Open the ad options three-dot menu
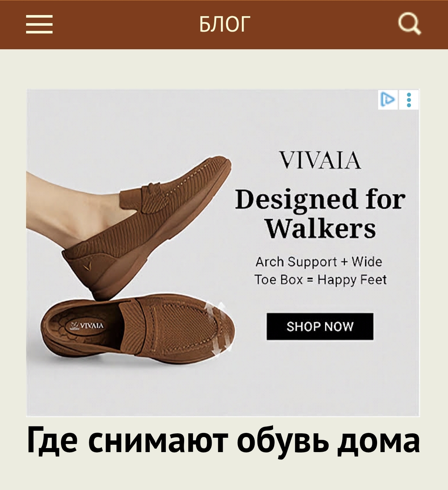Image resolution: width=448 pixels, height=490 pixels. (x=409, y=100)
